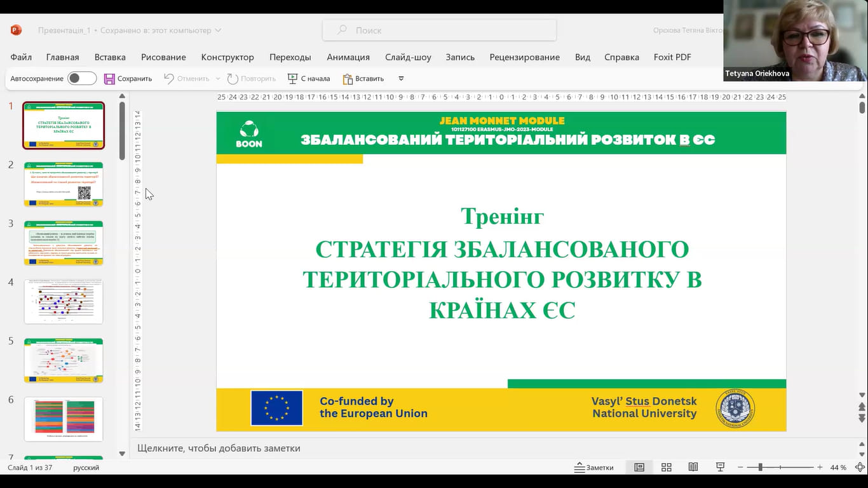Switch to the Слайд-шоу tab
The height and width of the screenshot is (488, 868).
pos(408,57)
